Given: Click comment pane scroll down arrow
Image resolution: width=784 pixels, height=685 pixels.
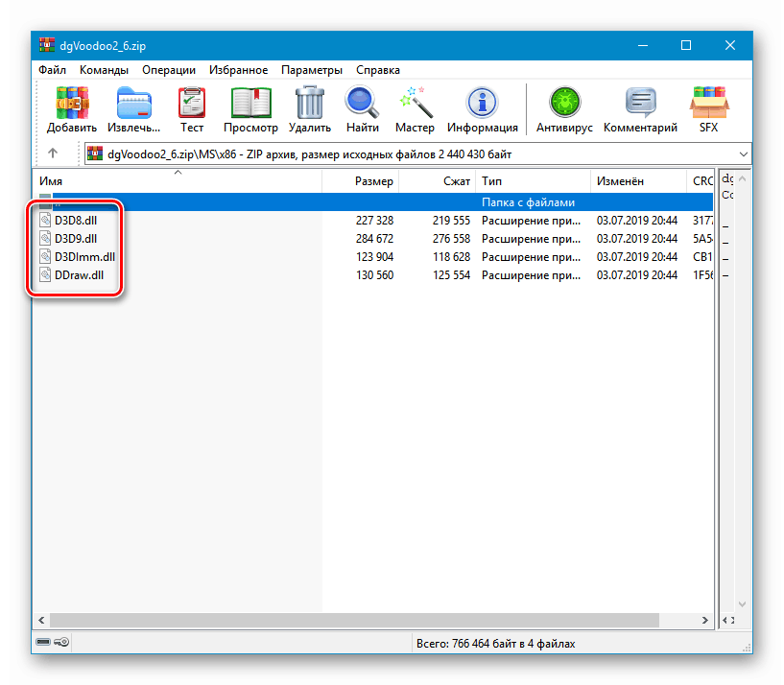Looking at the screenshot, I should 742,604.
